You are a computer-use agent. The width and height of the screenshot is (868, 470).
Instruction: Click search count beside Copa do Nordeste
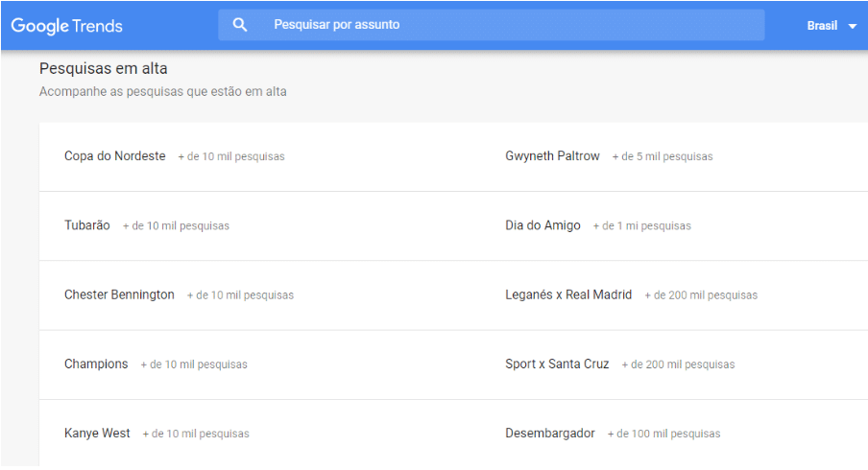coord(230,156)
